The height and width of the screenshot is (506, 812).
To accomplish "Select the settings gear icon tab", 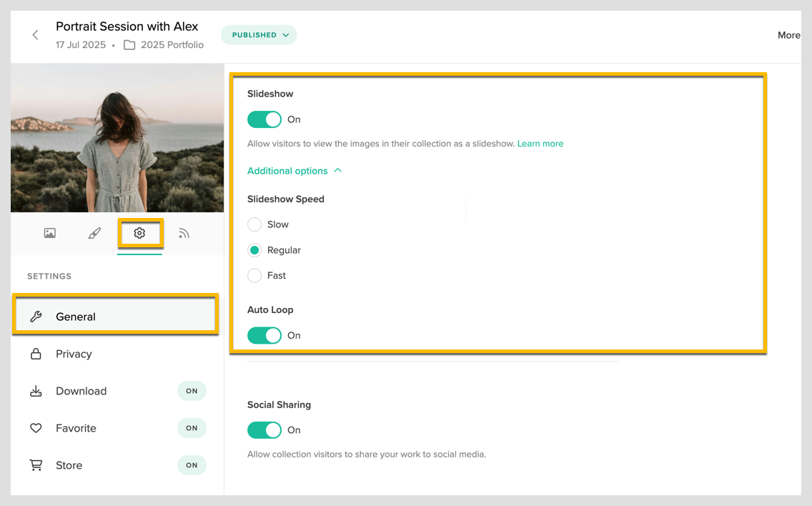I will (x=139, y=233).
